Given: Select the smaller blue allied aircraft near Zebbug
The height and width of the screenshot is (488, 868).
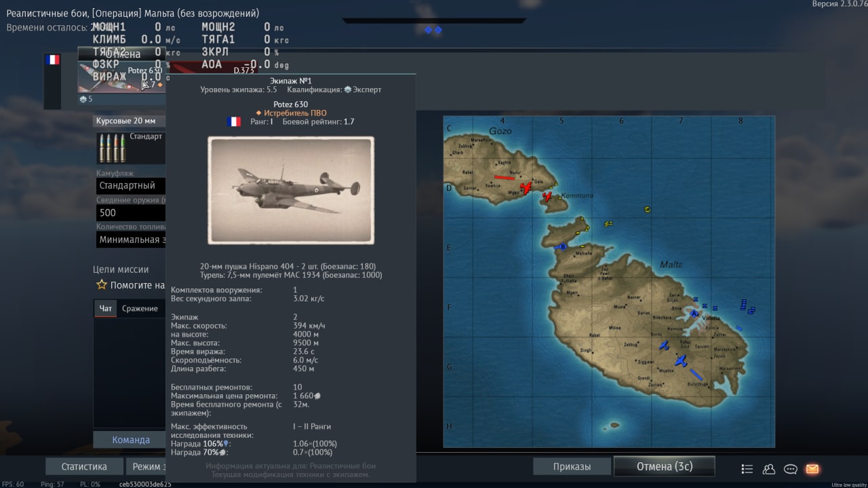Looking at the screenshot, I should (664, 345).
